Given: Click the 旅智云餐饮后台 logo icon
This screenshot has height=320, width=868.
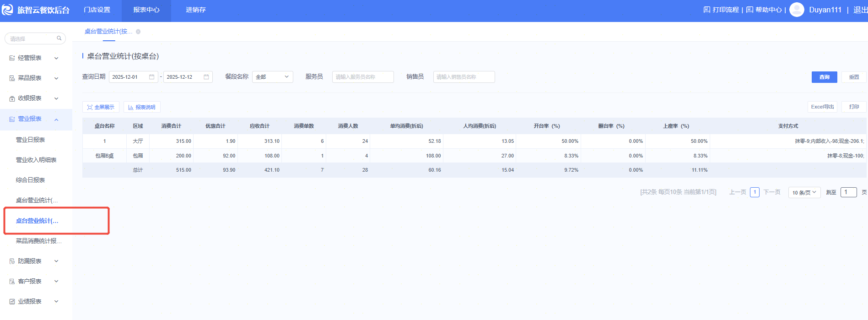Looking at the screenshot, I should 8,10.
